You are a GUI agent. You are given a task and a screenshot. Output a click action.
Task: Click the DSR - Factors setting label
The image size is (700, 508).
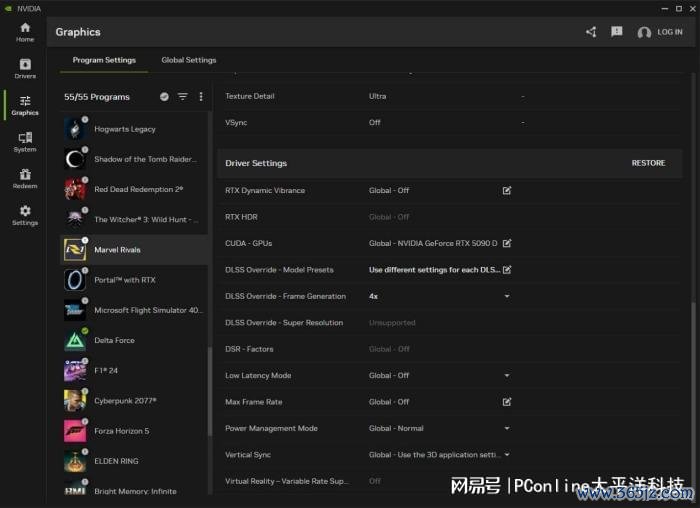point(249,349)
